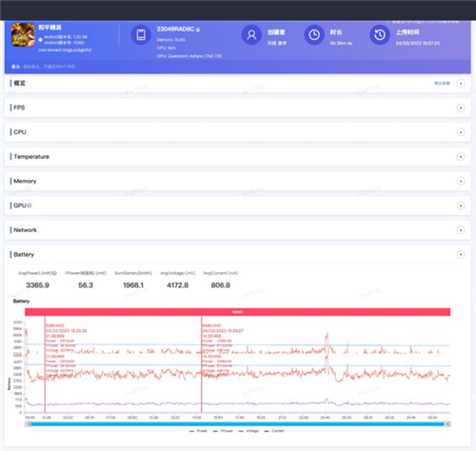Click the upload time history icon

coord(380,35)
